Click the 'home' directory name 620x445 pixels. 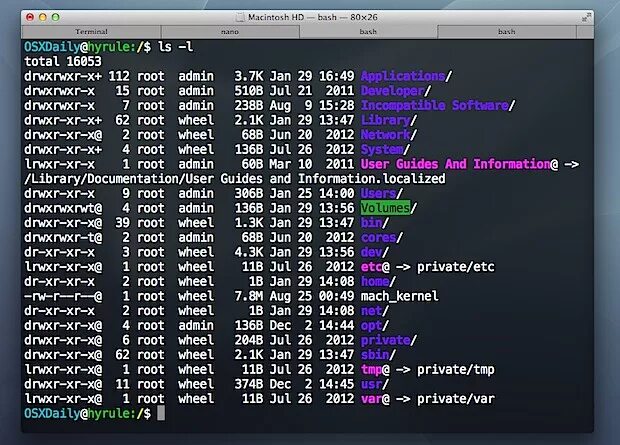click(x=375, y=281)
